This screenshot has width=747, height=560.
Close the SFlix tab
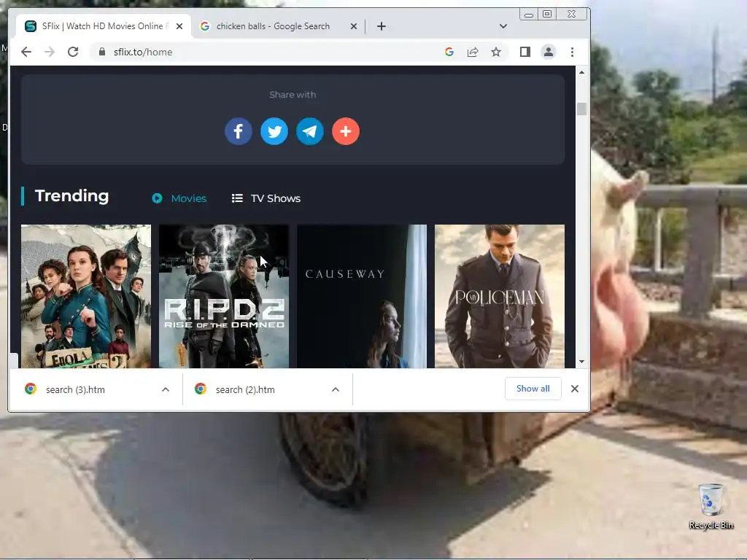tap(179, 26)
